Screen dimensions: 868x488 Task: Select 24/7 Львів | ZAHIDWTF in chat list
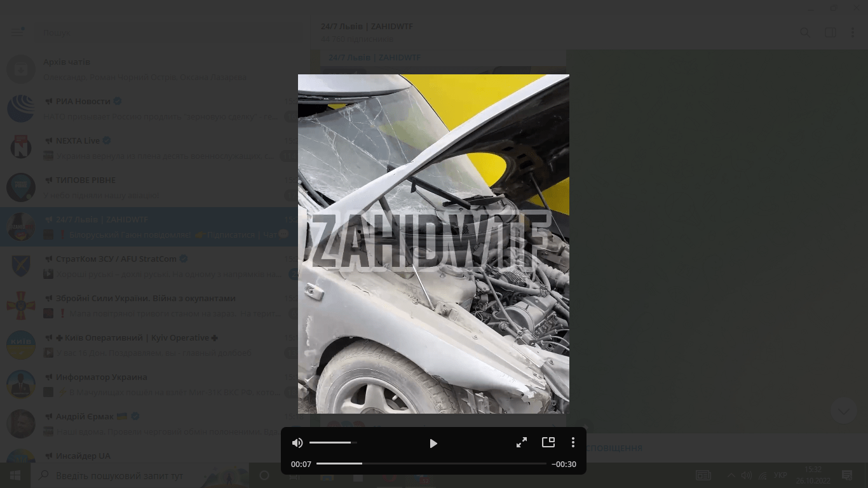(x=155, y=227)
